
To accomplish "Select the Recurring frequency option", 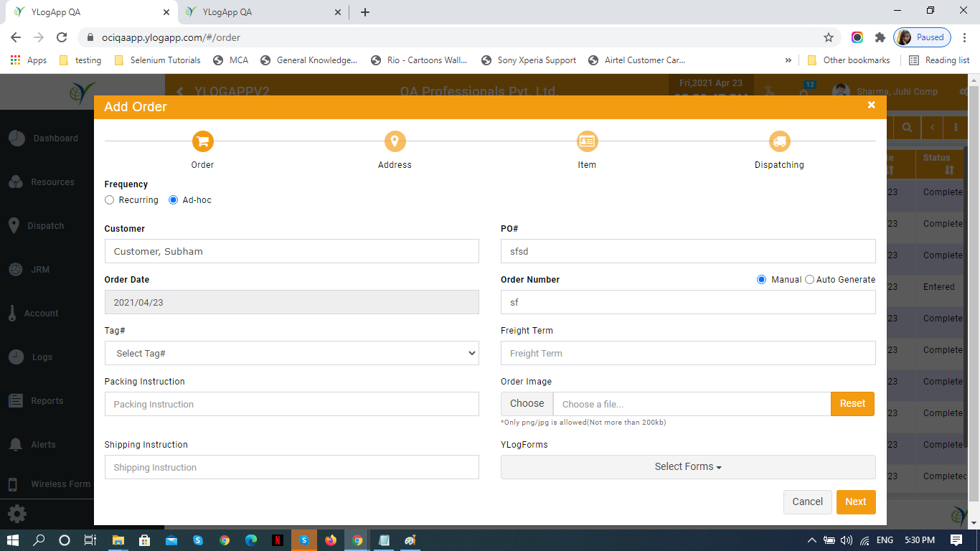I will [109, 200].
